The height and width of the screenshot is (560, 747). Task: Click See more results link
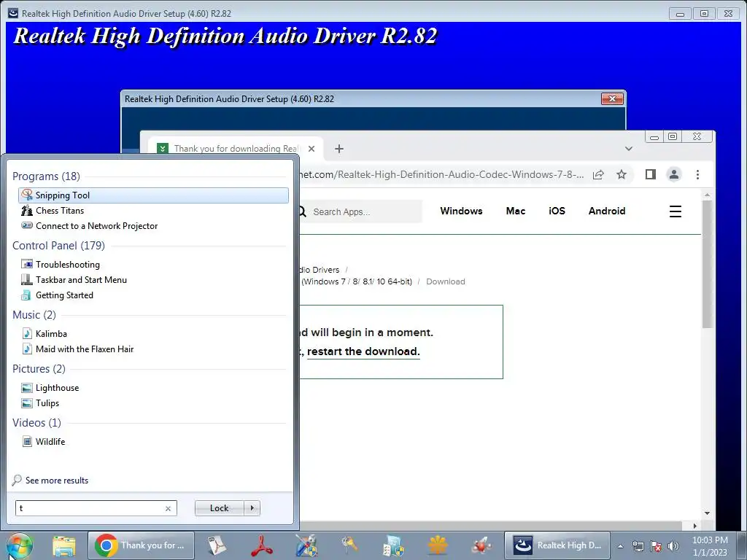tap(57, 481)
